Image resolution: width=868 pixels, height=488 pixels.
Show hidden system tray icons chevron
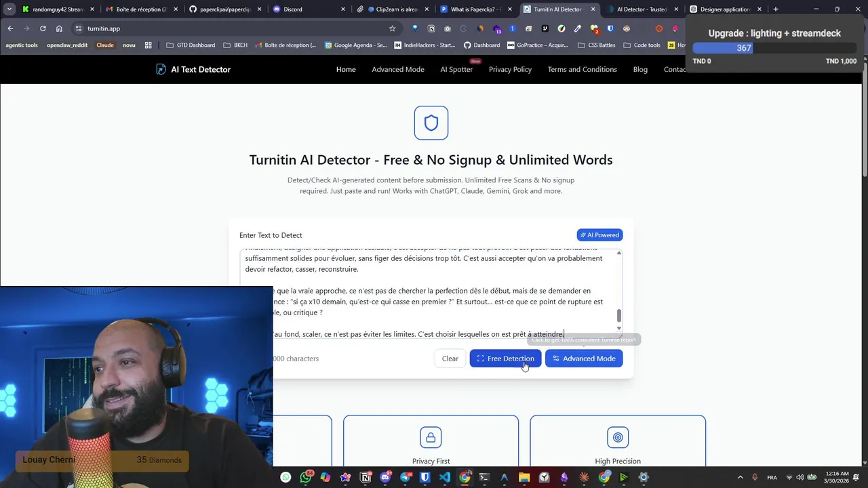coord(739,477)
